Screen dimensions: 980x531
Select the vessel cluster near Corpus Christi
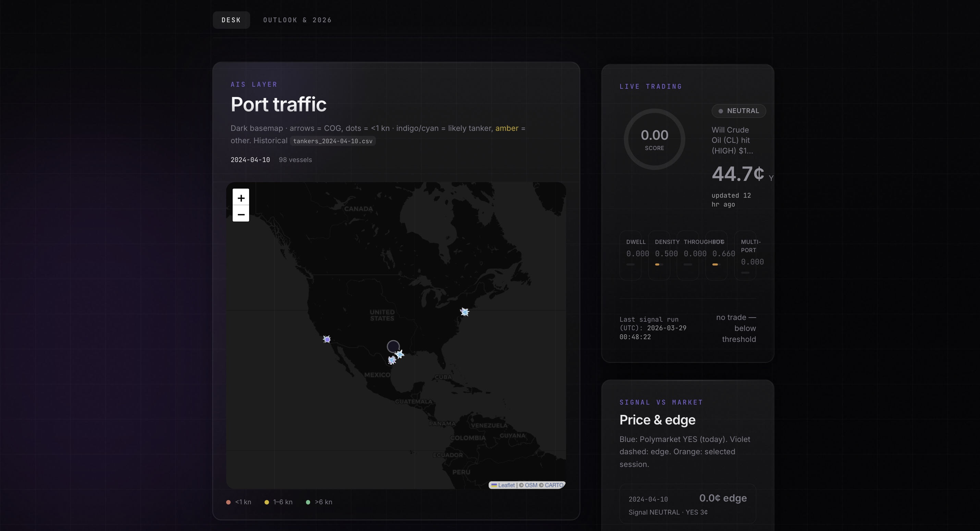click(x=392, y=360)
